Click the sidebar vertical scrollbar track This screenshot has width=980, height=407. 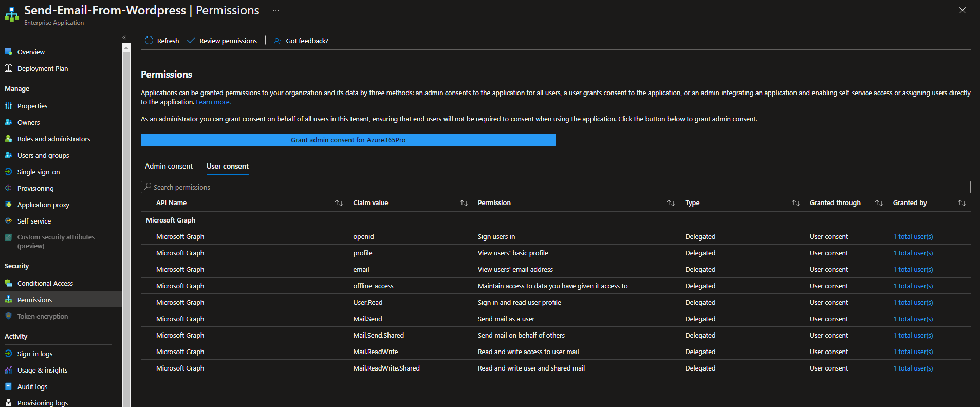(126, 229)
